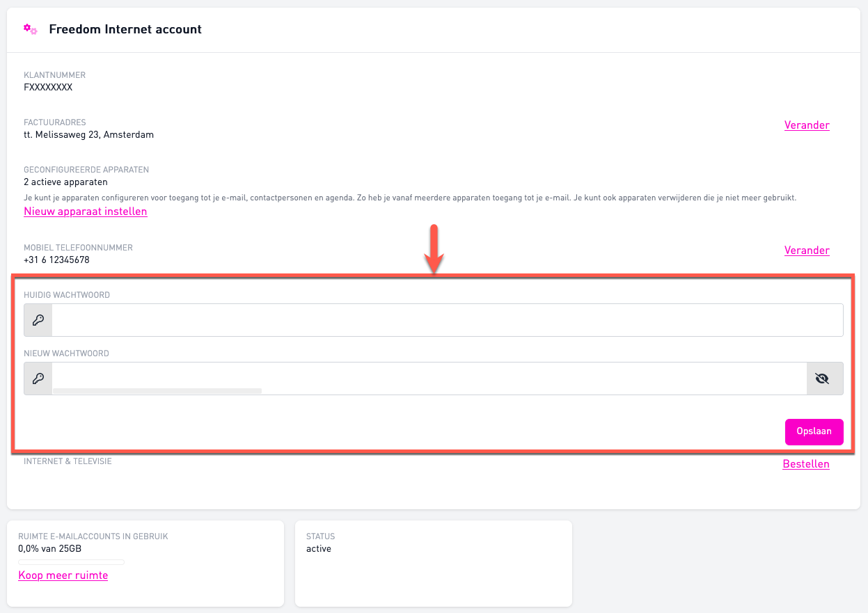Click Bestellen link for Internet & Televisie
The image size is (868, 613).
(805, 464)
